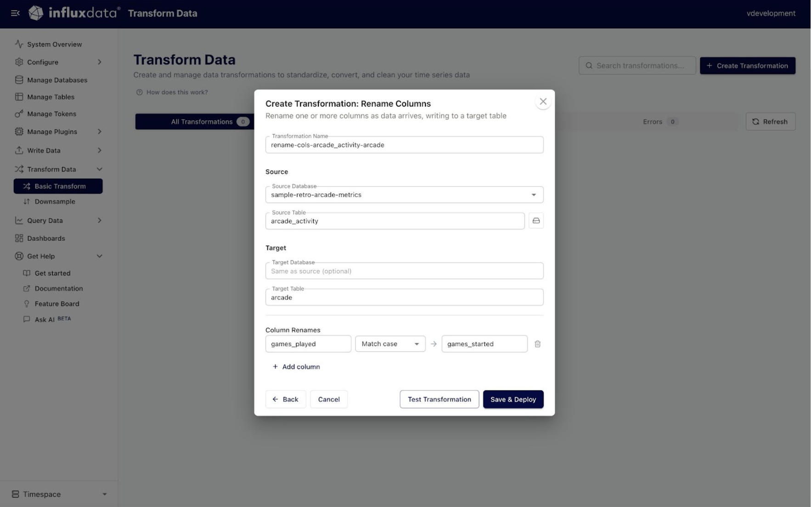Switch to the Errors tab

(660, 122)
